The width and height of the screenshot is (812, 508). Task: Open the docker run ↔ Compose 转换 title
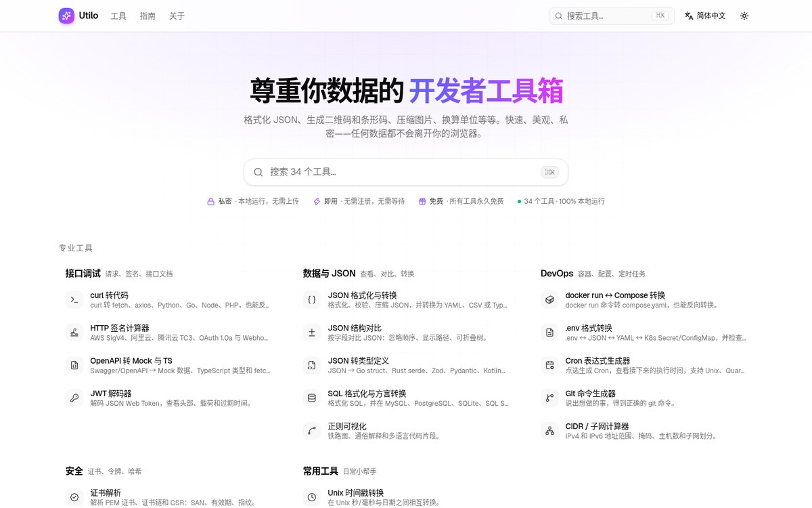pyautogui.click(x=615, y=295)
